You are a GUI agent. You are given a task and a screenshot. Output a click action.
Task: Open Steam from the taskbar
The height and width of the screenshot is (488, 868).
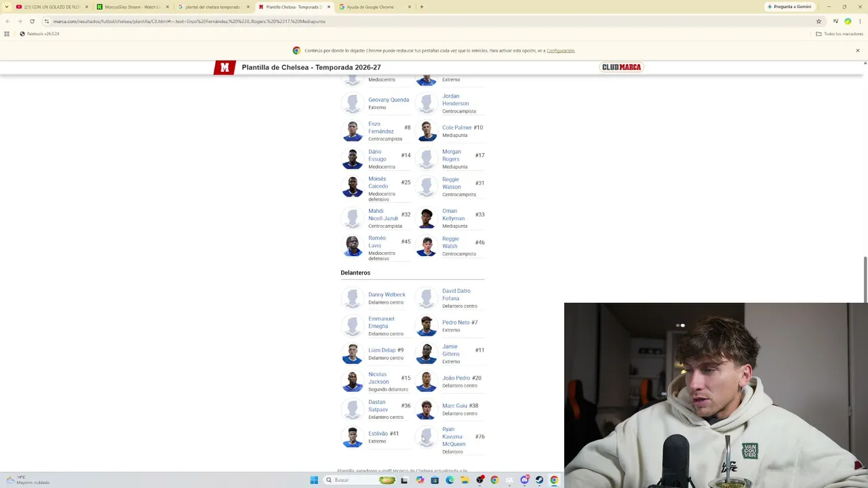click(x=539, y=480)
